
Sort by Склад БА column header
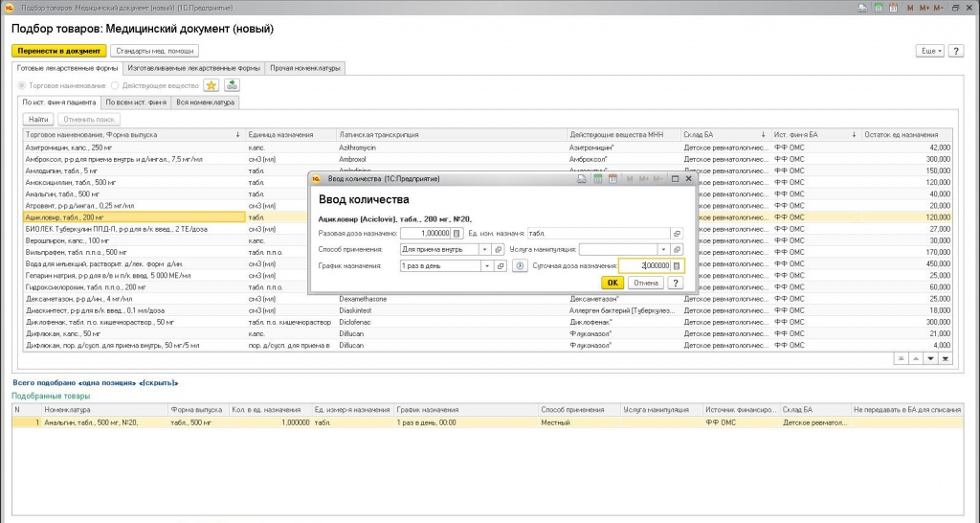pos(725,134)
